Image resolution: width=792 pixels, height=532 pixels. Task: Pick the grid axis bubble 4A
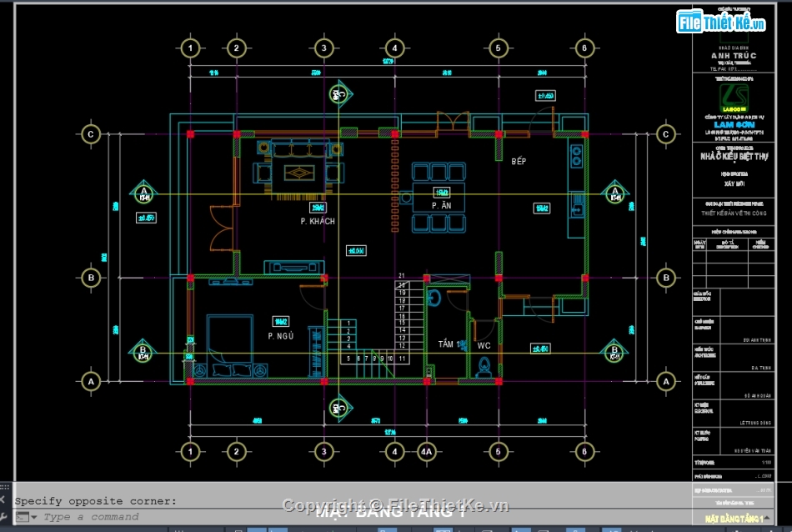click(427, 452)
